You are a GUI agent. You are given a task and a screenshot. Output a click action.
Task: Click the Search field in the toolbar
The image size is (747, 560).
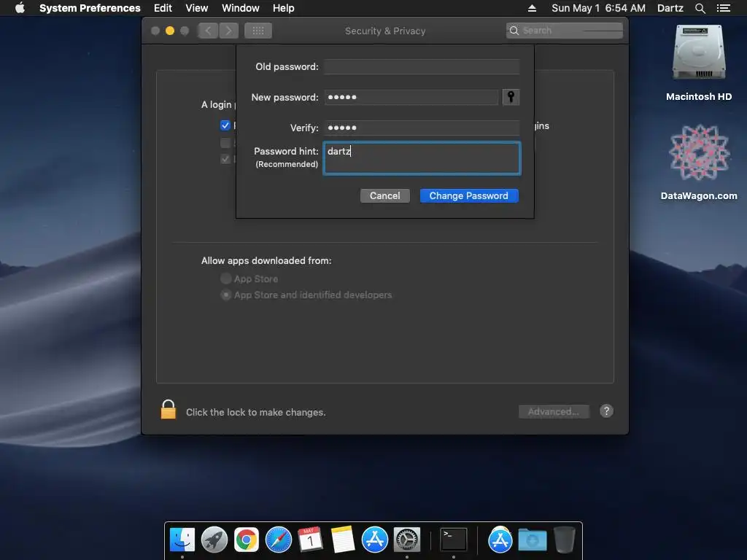click(565, 31)
